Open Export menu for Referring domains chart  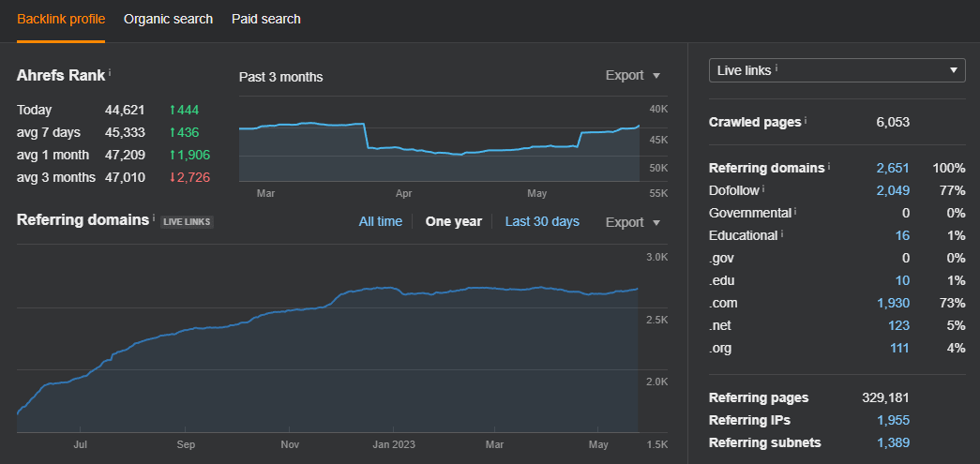point(632,222)
